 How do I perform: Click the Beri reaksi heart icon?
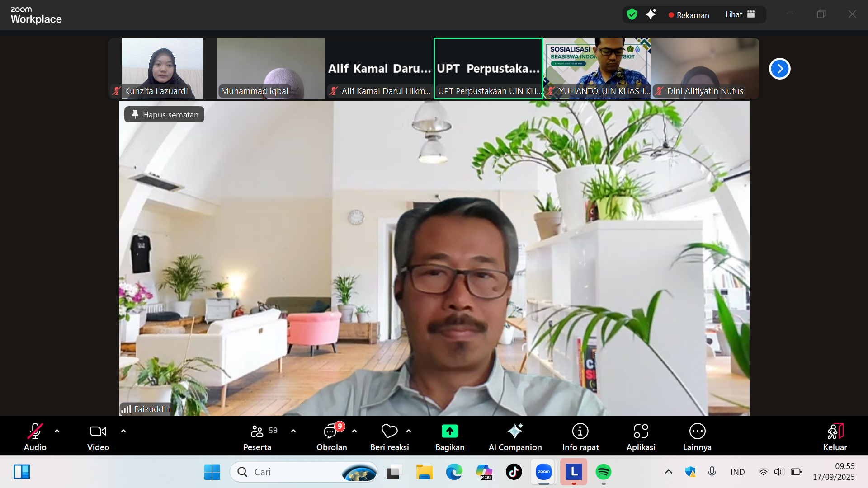point(389,432)
